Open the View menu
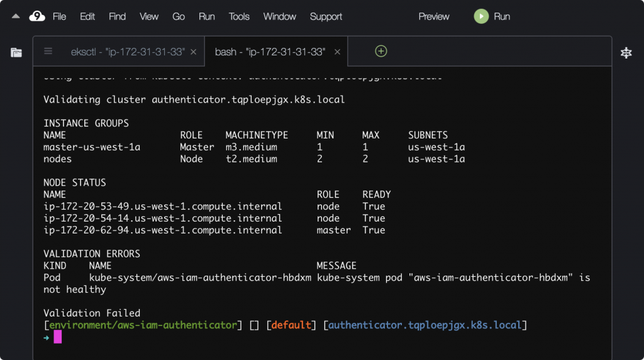The height and width of the screenshot is (360, 644). click(149, 16)
